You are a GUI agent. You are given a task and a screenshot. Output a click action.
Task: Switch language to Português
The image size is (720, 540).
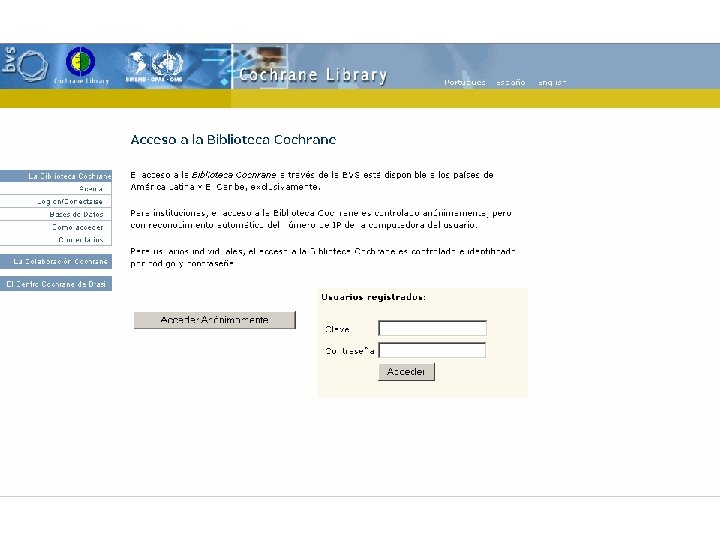click(x=465, y=83)
